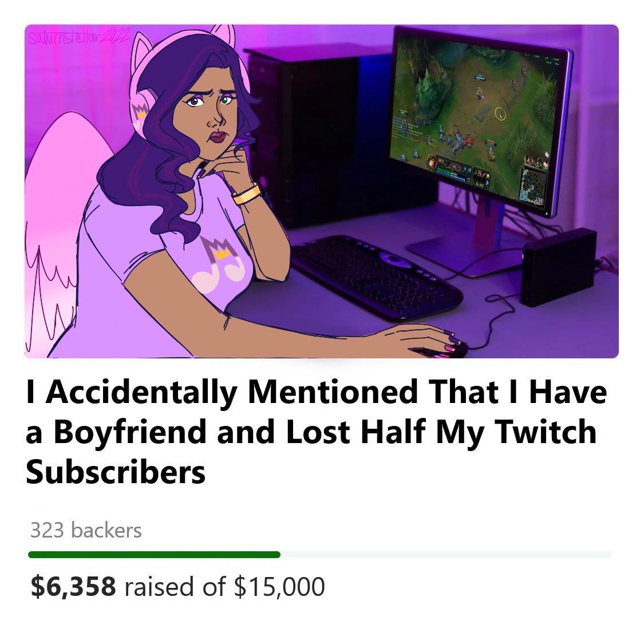Image resolution: width=644 pixels, height=644 pixels.
Task: Click the $15,000 goal amount text
Action: pyautogui.click(x=279, y=587)
